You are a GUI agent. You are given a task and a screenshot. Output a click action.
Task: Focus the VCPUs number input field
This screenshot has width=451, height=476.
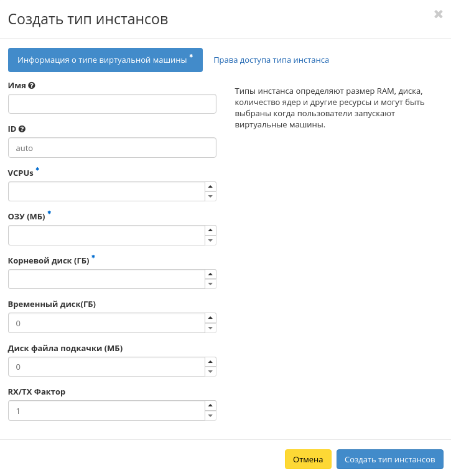pos(106,191)
